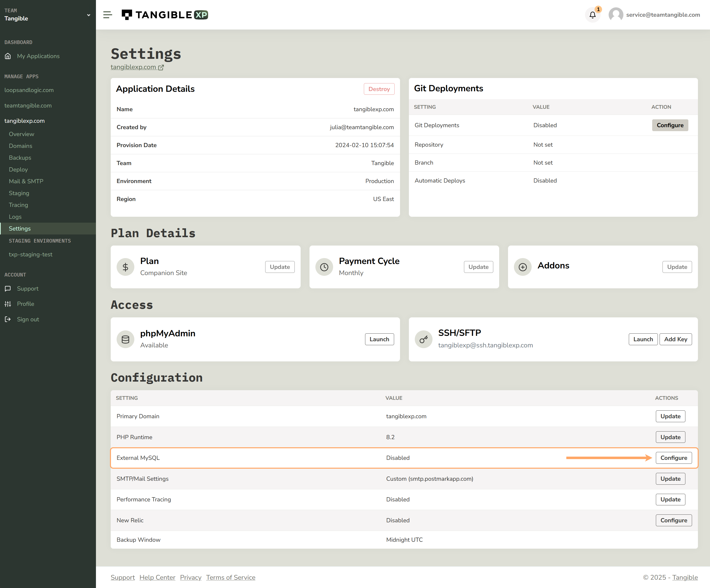Image resolution: width=710 pixels, height=588 pixels.
Task: Open the external link icon beside tangiblexp.com
Action: pos(161,67)
